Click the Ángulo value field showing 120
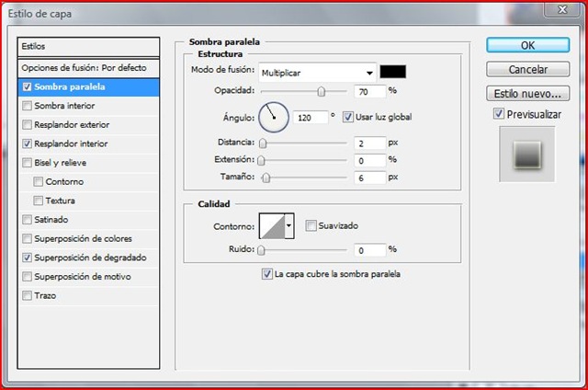Viewport: 588px width, 390px height. coord(311,118)
